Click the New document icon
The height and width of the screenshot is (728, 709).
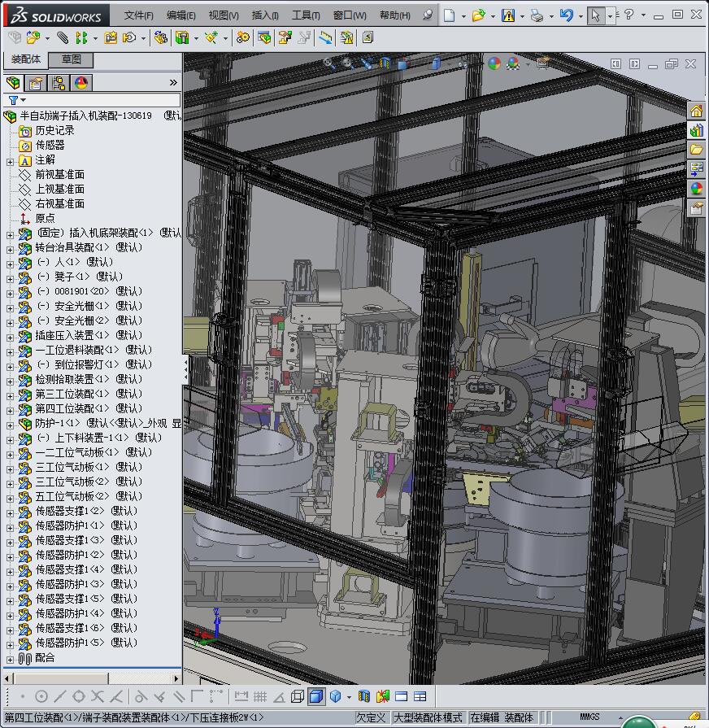(450, 15)
